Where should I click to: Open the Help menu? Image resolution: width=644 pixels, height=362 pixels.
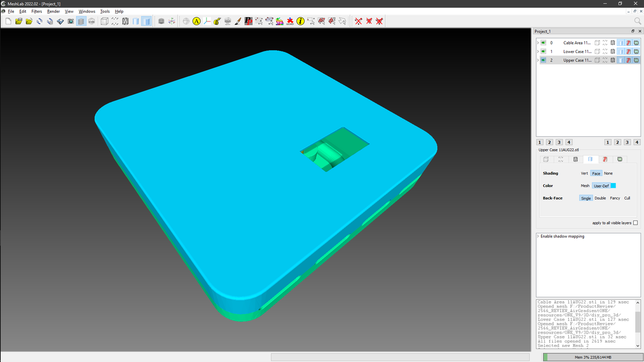click(x=119, y=11)
